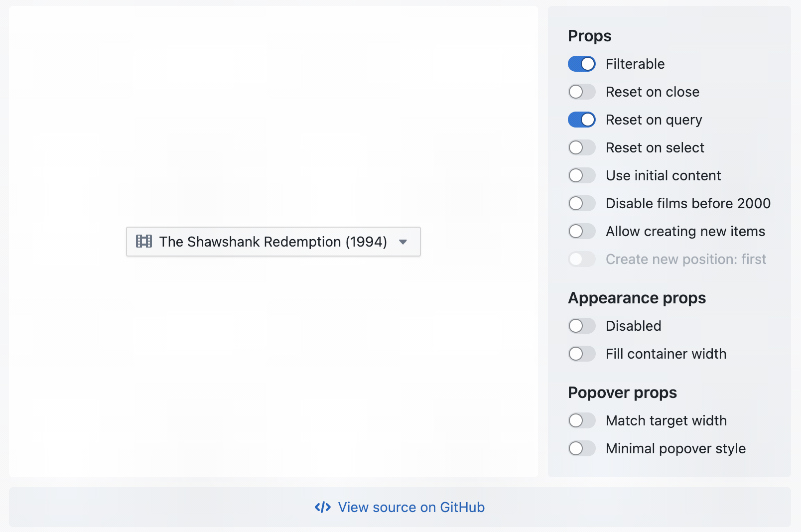Click the disabled Create new position toggle
The height and width of the screenshot is (532, 801).
(581, 259)
